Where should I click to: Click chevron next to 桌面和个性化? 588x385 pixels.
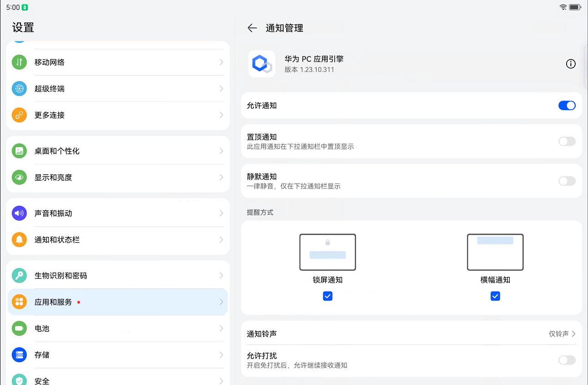tap(221, 151)
